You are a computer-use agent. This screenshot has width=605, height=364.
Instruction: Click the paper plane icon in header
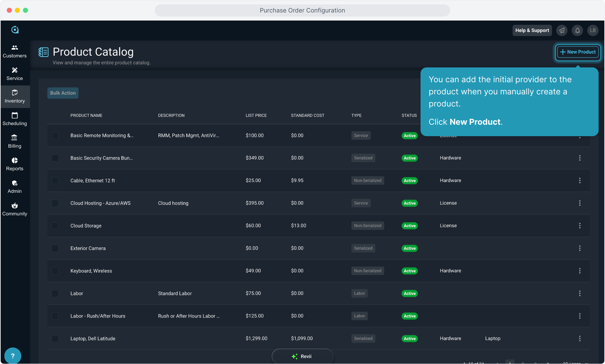click(562, 30)
